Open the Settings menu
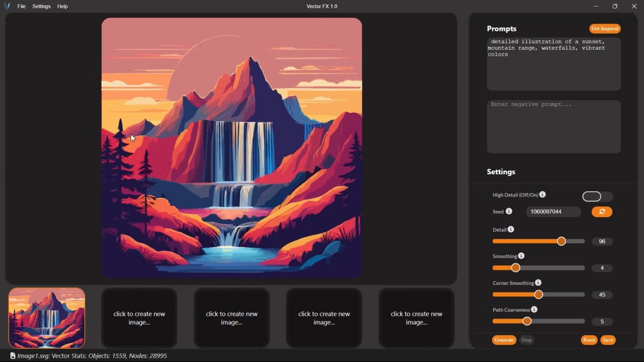644x362 pixels. [x=41, y=6]
